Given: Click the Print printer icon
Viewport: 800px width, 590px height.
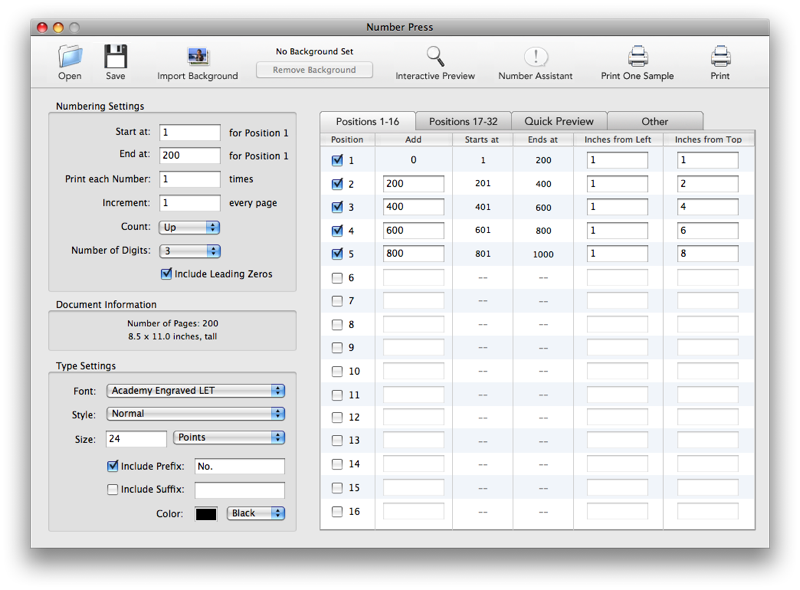Looking at the screenshot, I should coord(720,56).
